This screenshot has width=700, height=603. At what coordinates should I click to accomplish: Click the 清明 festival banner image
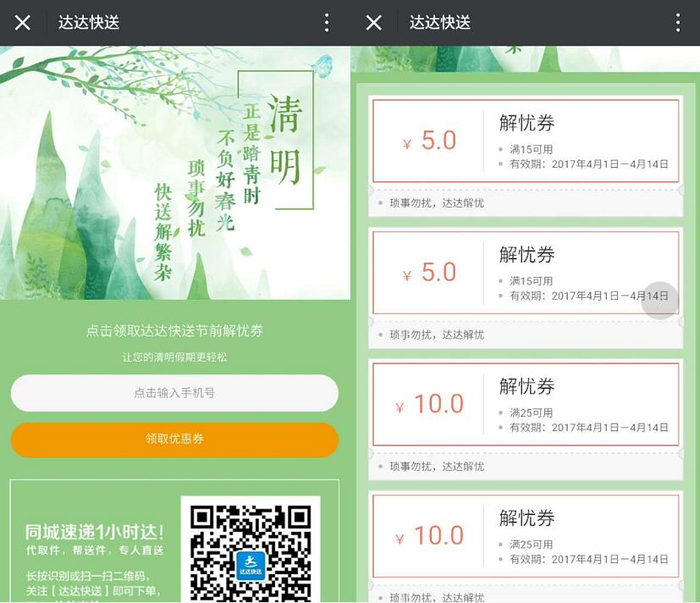[x=175, y=173]
